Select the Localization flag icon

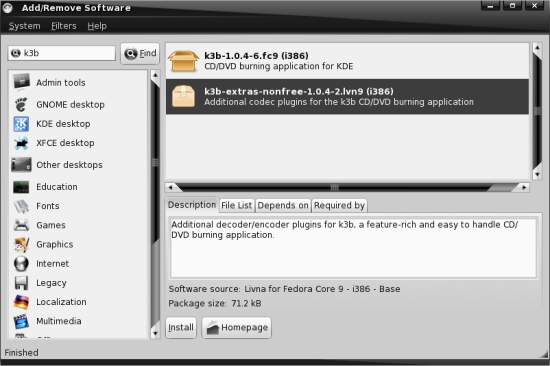point(21,302)
